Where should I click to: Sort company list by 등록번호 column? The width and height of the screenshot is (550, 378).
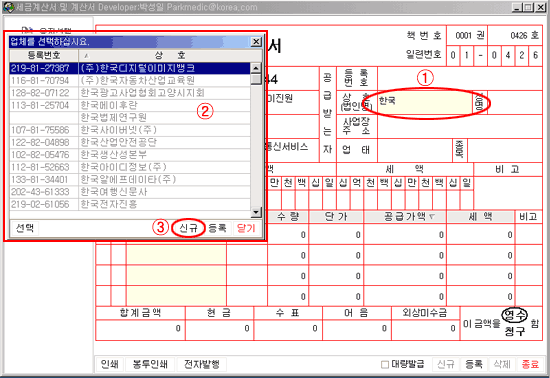point(44,55)
